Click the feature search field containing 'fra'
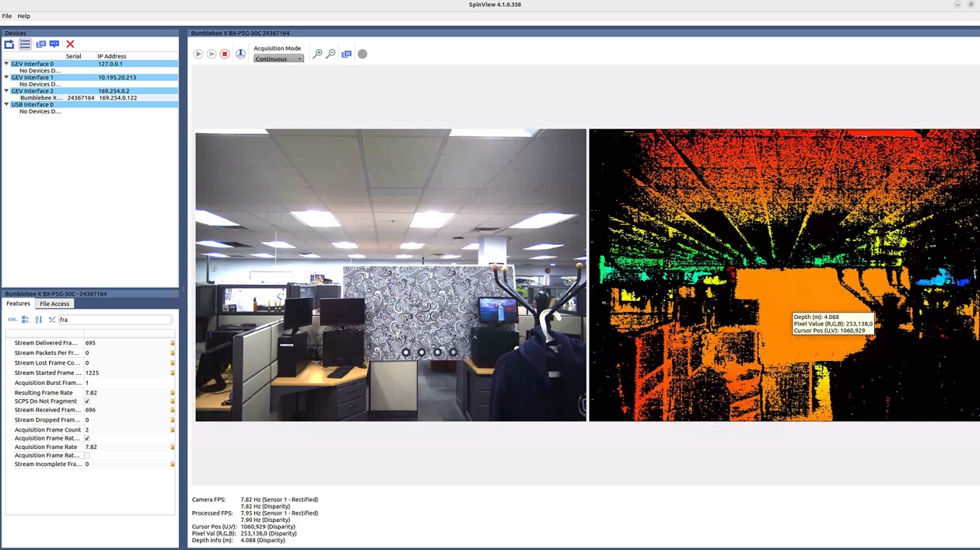The height and width of the screenshot is (550, 980). 114,320
